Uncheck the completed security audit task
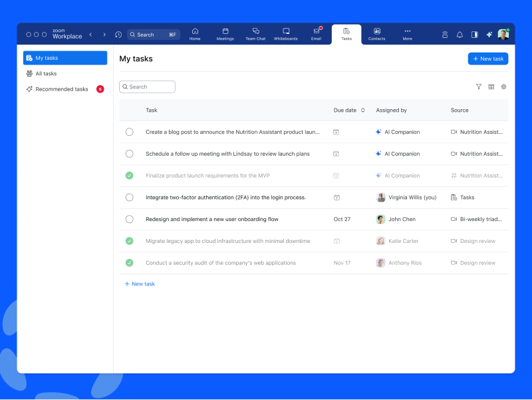532x400 pixels. pyautogui.click(x=130, y=262)
